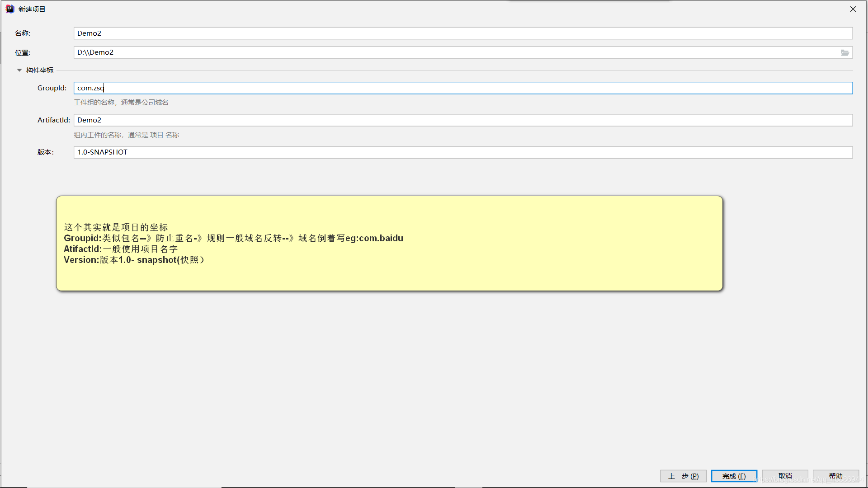Click the IntelliJ logo icon in title bar

click(x=9, y=9)
